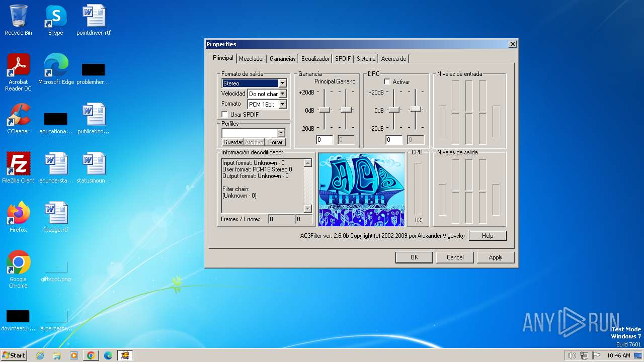Open the Action Center flag icon
The height and width of the screenshot is (362, 644).
(x=596, y=355)
